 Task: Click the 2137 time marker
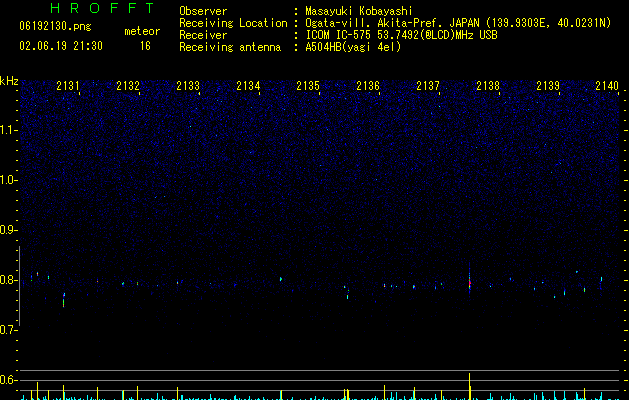point(428,86)
